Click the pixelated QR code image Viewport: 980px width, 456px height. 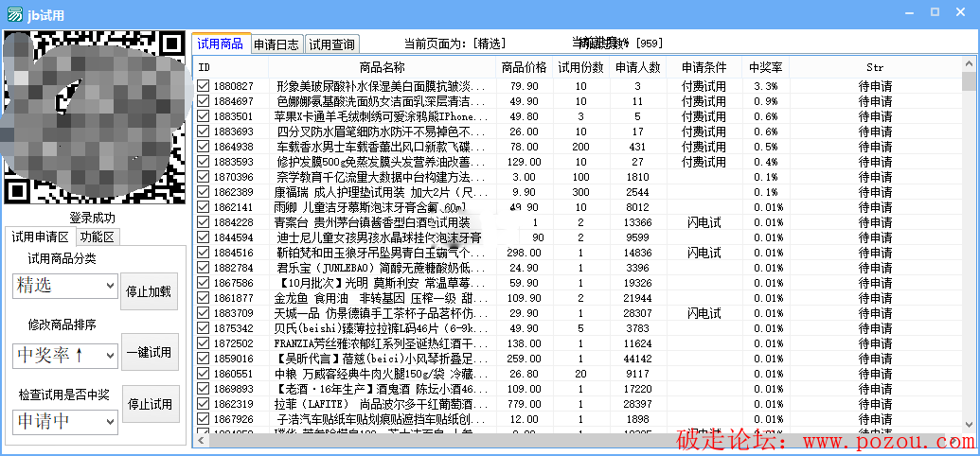tap(95, 118)
